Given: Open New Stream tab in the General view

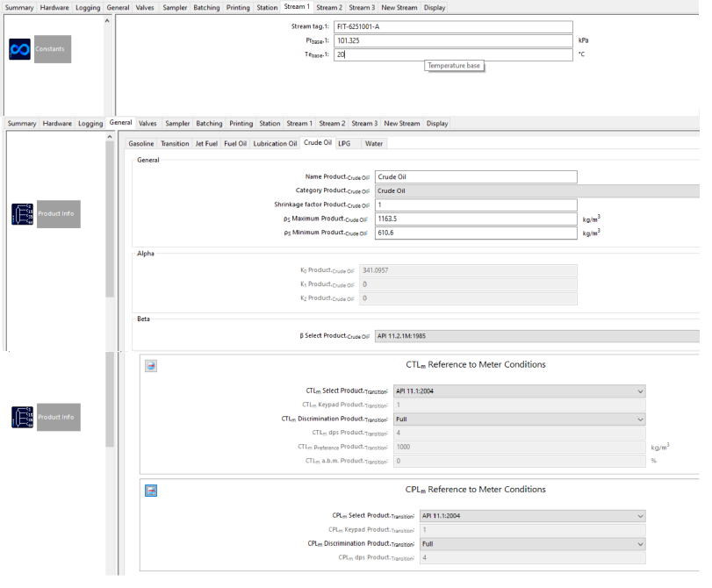Looking at the screenshot, I should (402, 124).
